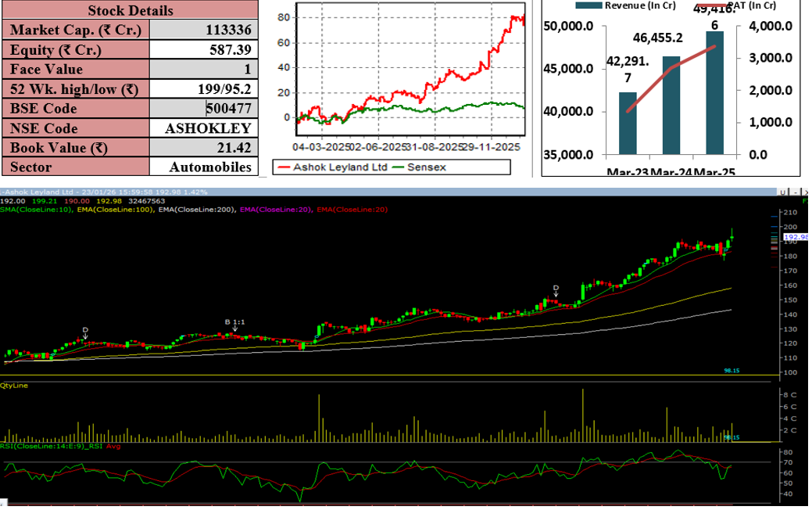Click the Mar-25 revenue bar
Screen dimensions: 812x510
coord(714,92)
